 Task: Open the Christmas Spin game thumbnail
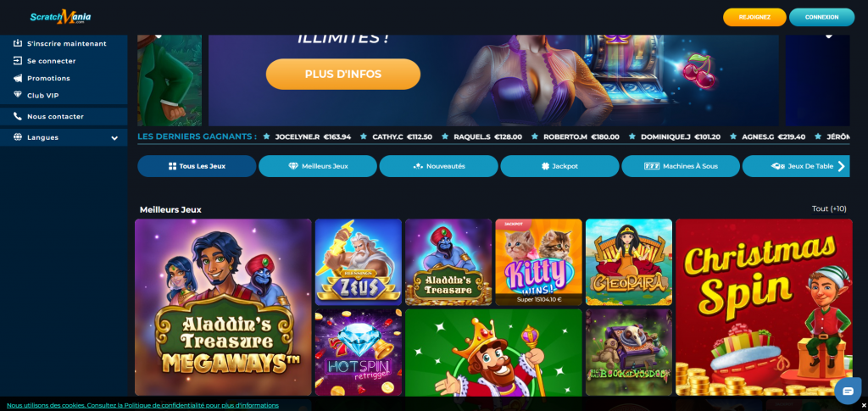[x=764, y=307]
